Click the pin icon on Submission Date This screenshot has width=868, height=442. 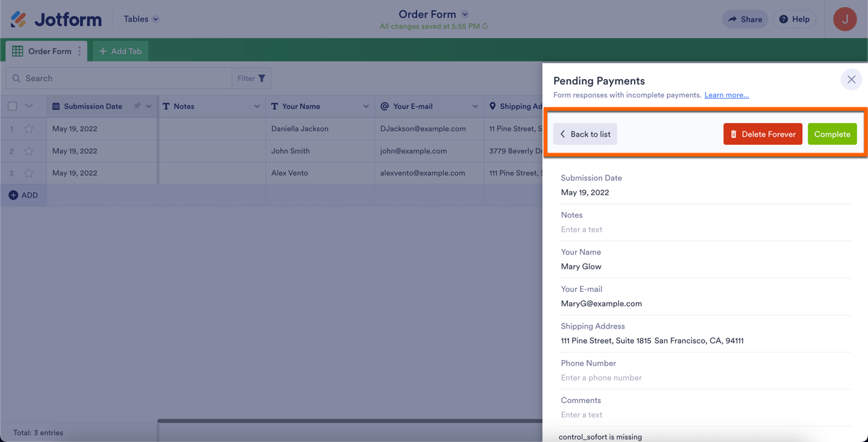point(137,106)
